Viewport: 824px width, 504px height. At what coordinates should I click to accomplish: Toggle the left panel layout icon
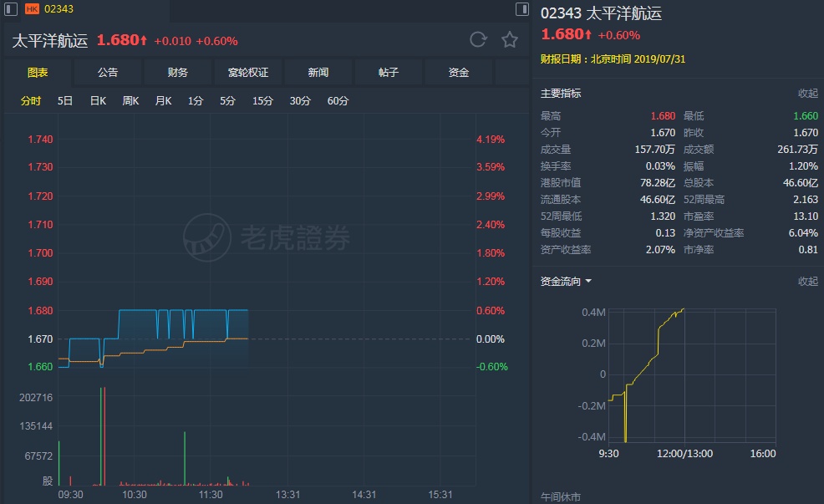point(11,9)
